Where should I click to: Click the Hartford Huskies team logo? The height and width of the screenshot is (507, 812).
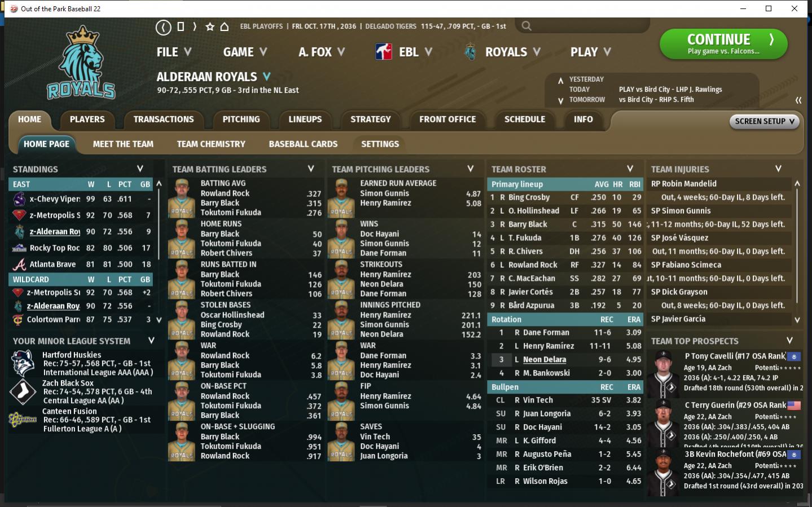[x=23, y=364]
